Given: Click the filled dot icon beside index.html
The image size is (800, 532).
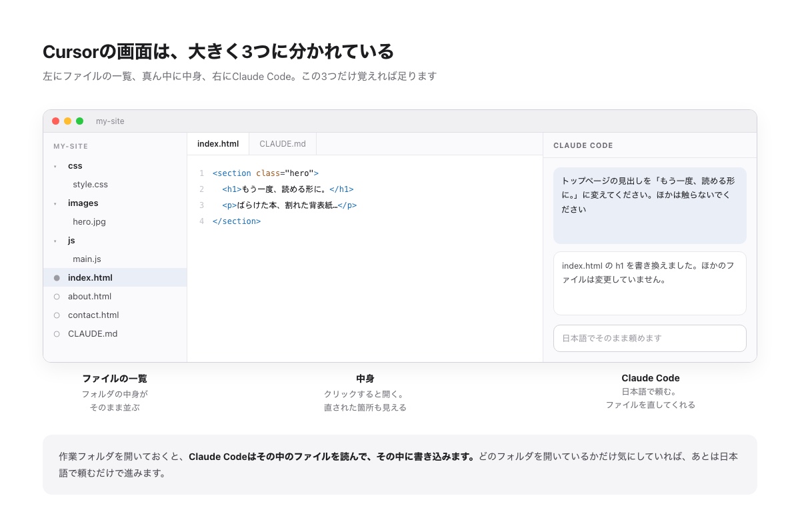Looking at the screenshot, I should 57,278.
